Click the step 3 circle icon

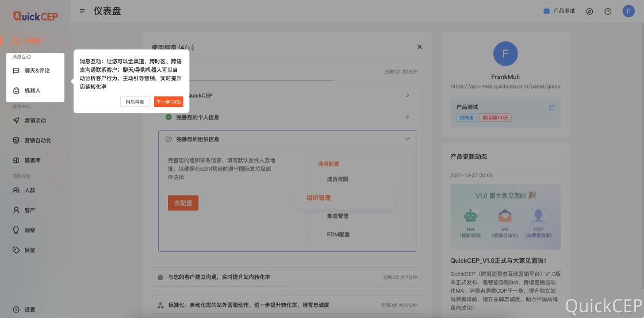(x=168, y=139)
